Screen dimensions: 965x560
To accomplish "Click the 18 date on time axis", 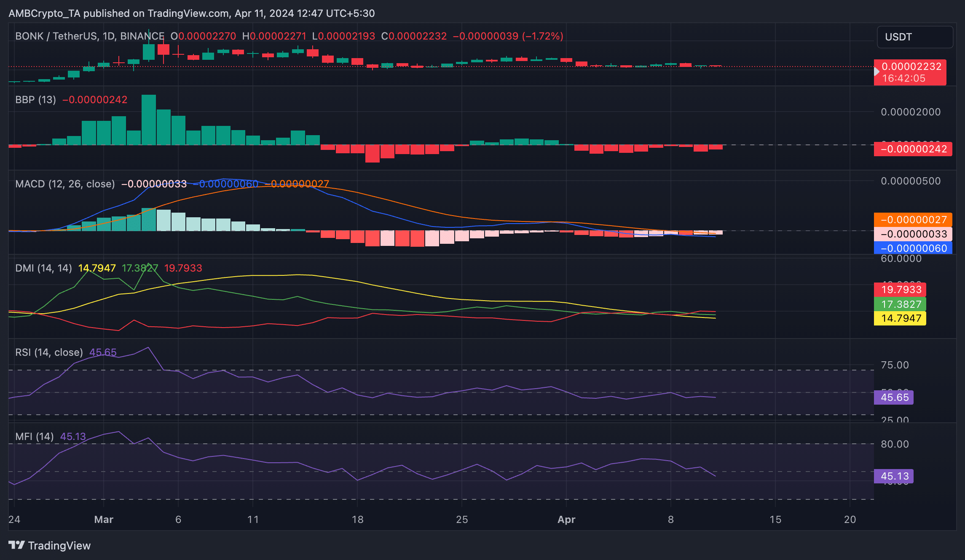I will (357, 520).
